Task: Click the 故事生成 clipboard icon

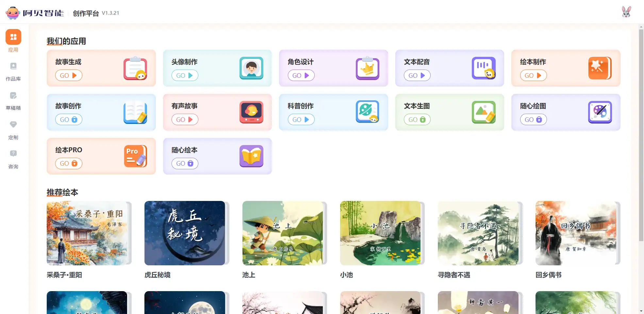Action: [135, 68]
